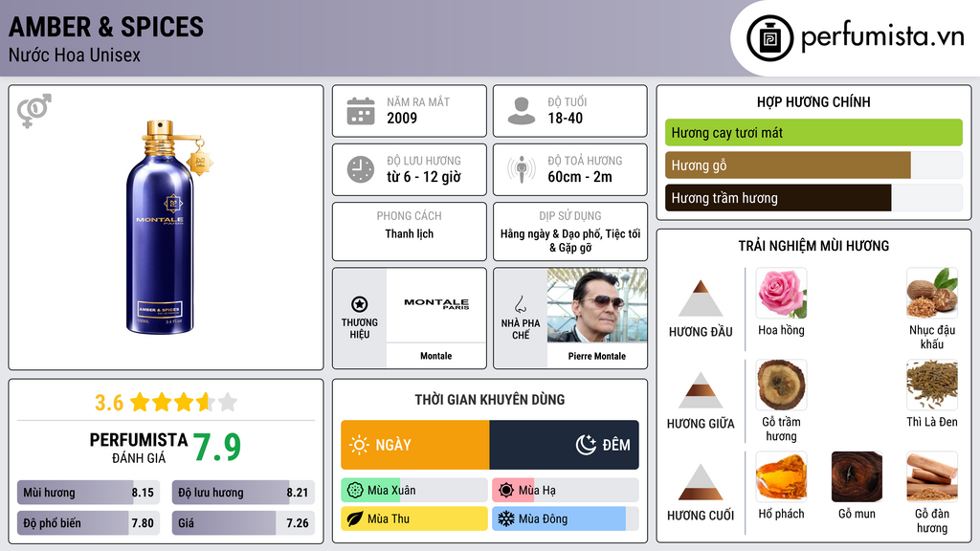Click the Pierre Montale perfumer photo

pyautogui.click(x=596, y=305)
